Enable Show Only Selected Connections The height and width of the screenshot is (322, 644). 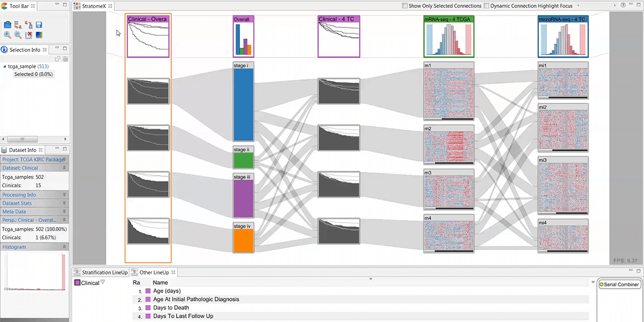[x=405, y=6]
